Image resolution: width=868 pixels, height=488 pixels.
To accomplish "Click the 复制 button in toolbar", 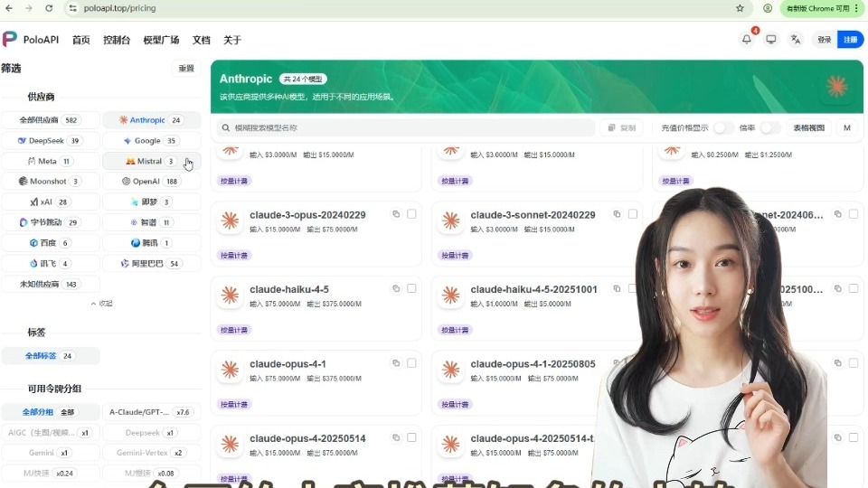I will pos(622,127).
